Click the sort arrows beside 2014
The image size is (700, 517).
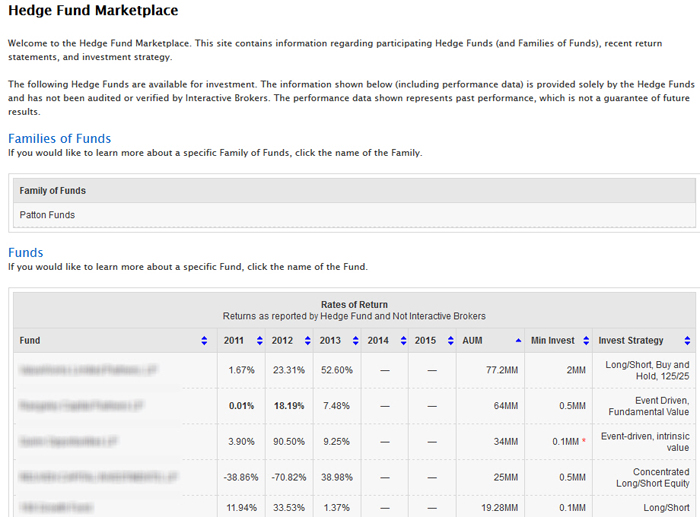(401, 341)
